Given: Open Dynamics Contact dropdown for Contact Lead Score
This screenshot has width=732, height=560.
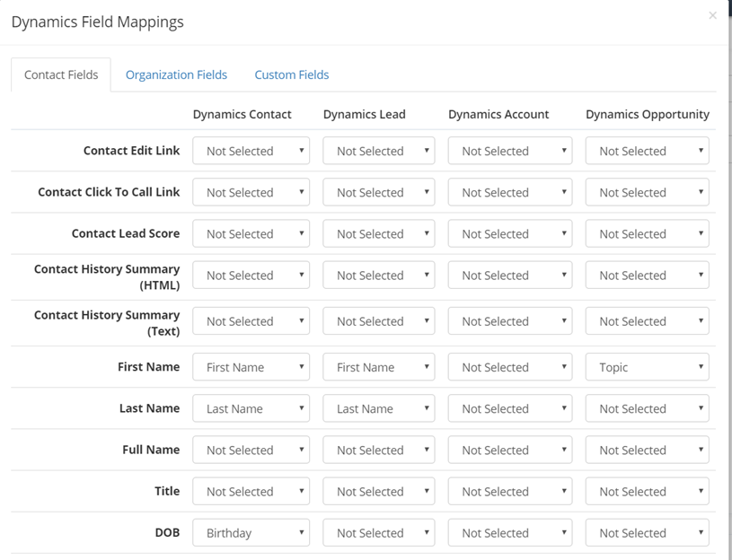Looking at the screenshot, I should pos(251,233).
